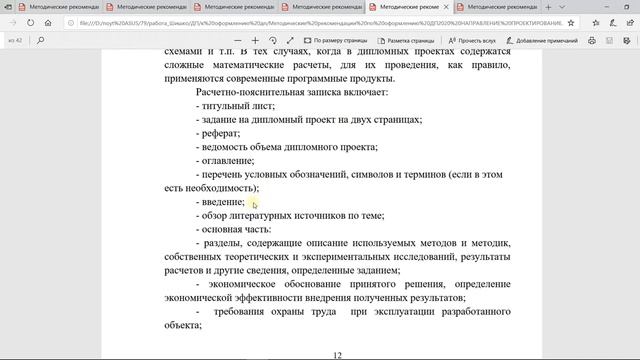Open the Favorites hub icon
The image size is (640, 360).
tap(596, 23)
